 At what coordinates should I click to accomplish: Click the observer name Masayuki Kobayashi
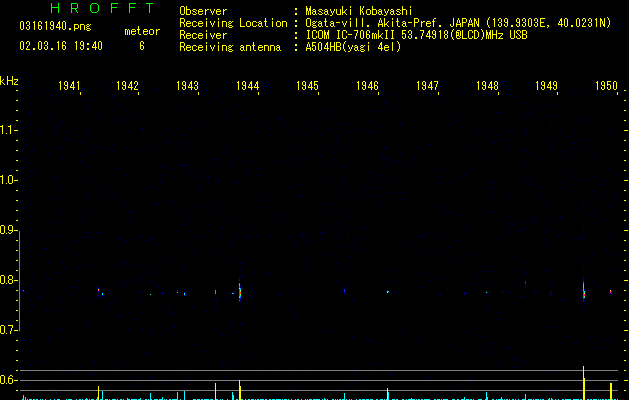click(x=359, y=11)
